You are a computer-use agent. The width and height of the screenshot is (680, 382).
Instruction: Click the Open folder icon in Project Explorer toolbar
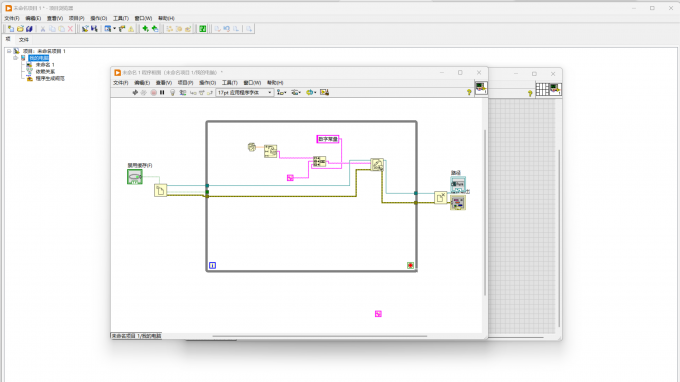(20, 29)
